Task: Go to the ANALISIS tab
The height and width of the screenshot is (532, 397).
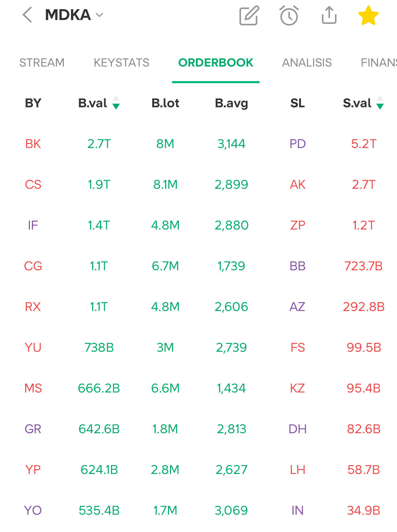Action: click(x=307, y=62)
